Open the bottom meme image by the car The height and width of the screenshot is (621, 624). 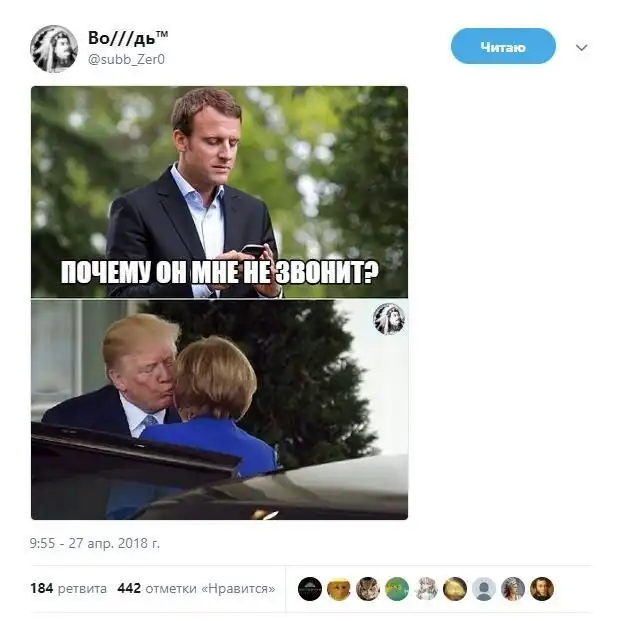pyautogui.click(x=219, y=409)
